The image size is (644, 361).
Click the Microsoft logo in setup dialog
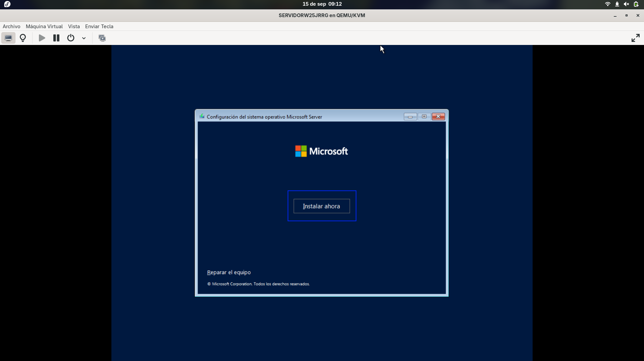321,151
